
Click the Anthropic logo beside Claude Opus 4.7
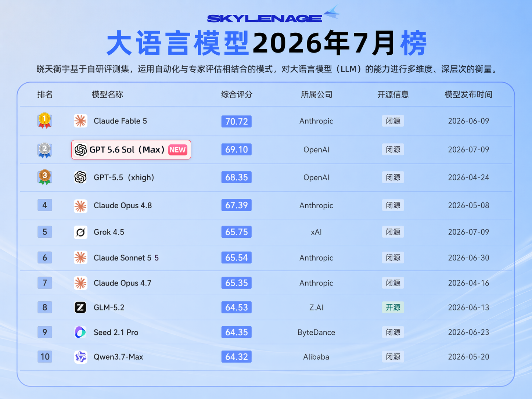click(x=80, y=283)
